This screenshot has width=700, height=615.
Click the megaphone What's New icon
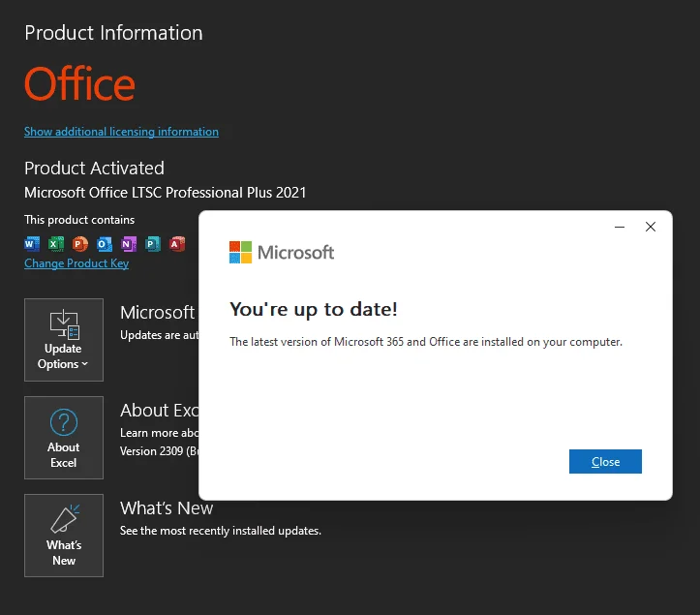click(65, 519)
